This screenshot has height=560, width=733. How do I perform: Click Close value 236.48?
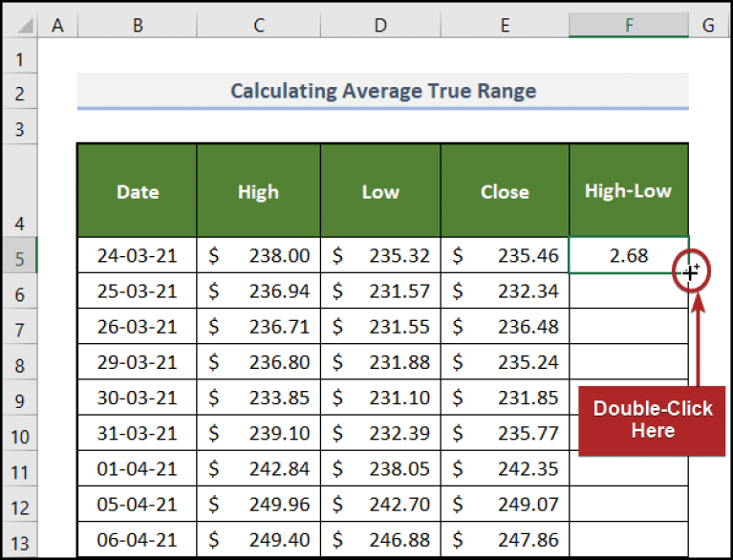click(505, 326)
